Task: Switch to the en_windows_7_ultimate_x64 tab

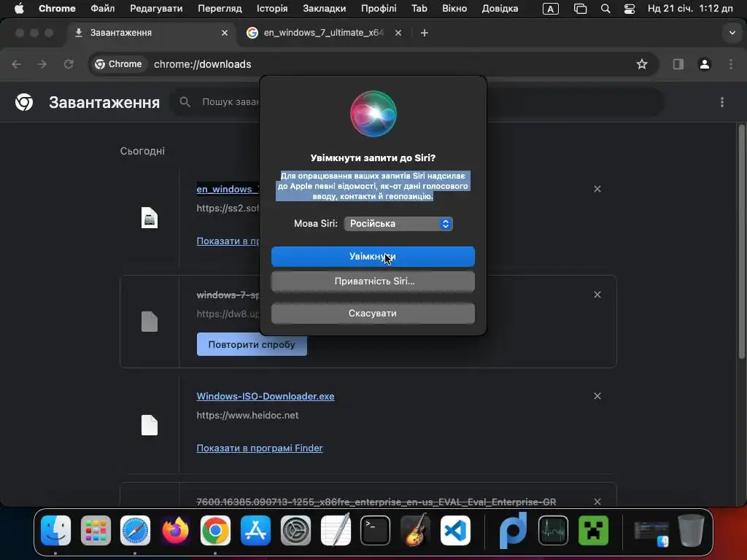Action: coord(324,33)
